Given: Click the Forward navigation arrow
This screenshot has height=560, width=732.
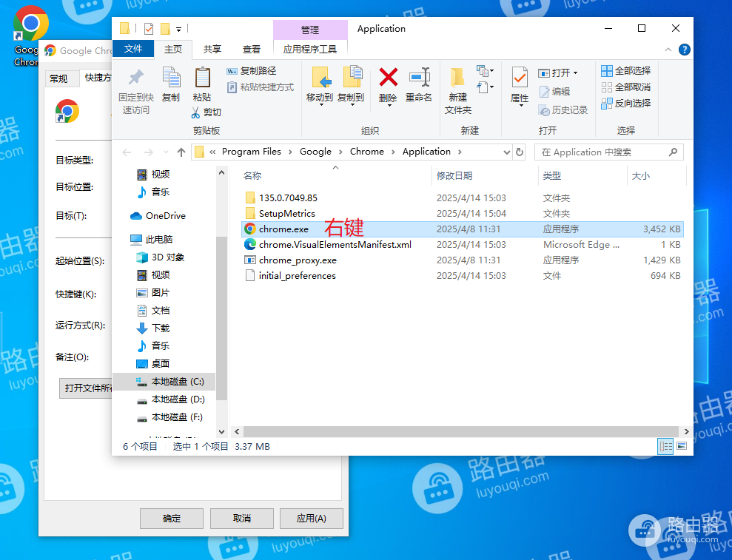Looking at the screenshot, I should (x=149, y=152).
